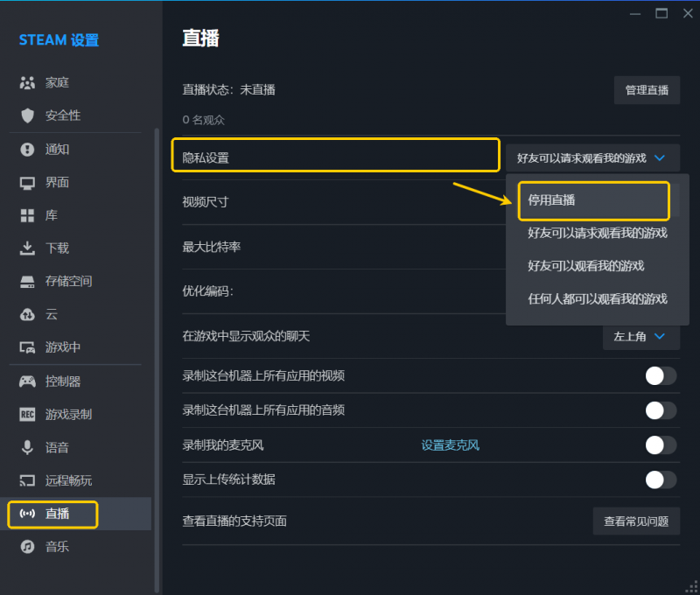Turn on 显示上传统计数据 switch

coord(661,479)
